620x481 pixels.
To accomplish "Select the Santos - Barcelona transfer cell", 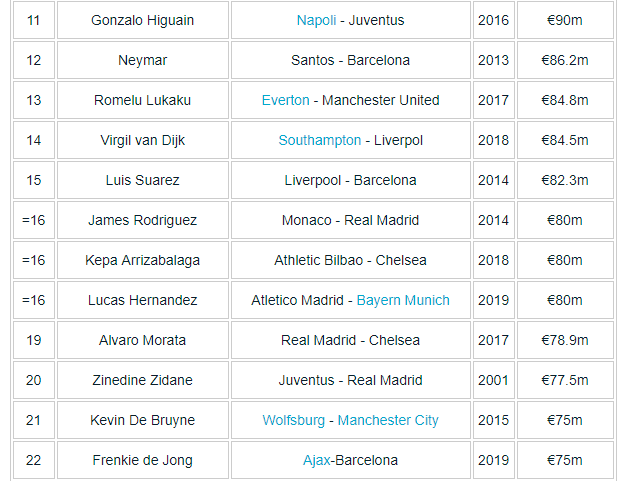I will click(x=350, y=60).
